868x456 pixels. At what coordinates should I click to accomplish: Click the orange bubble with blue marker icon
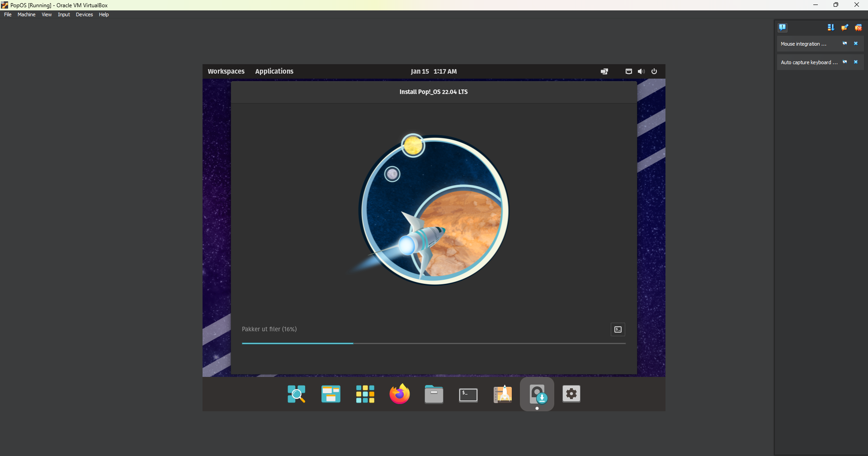coord(844,28)
